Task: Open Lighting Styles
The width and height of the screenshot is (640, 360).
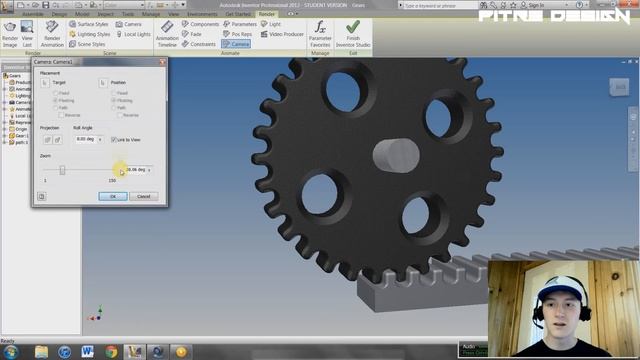Action: [x=89, y=34]
